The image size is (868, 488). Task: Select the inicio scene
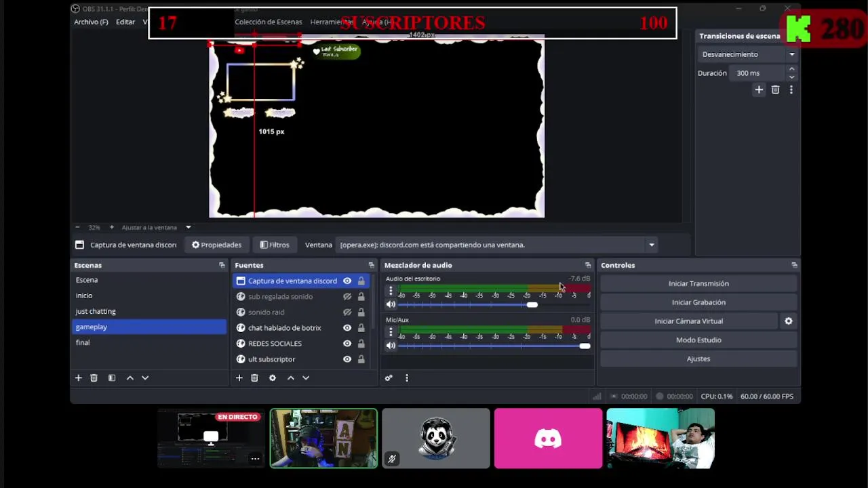click(x=149, y=296)
